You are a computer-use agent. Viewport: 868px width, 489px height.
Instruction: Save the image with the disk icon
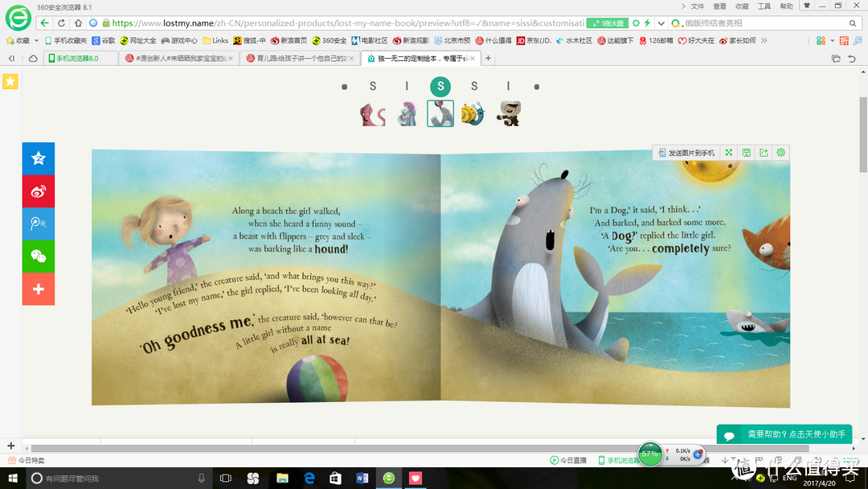click(746, 153)
